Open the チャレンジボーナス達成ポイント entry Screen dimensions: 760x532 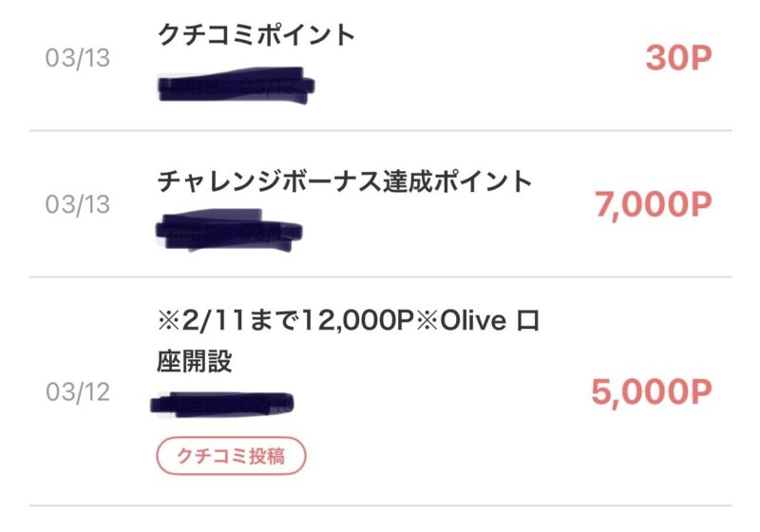click(x=345, y=181)
